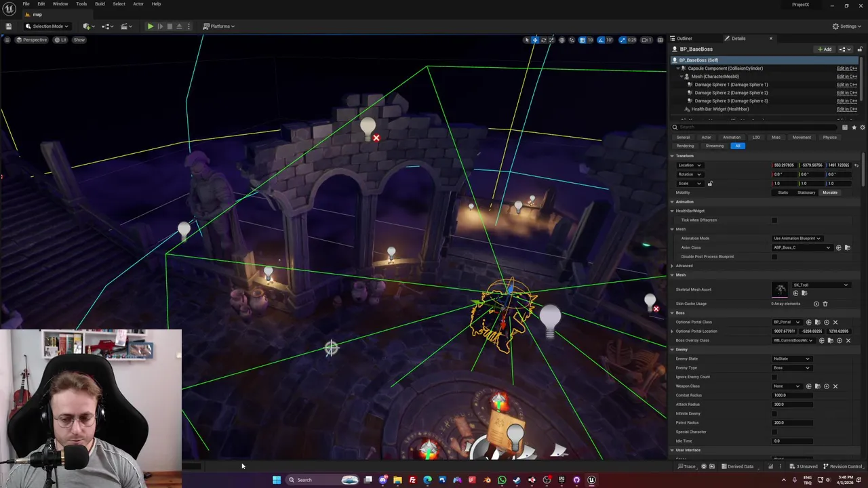Click the Eject from player button
The width and height of the screenshot is (868, 488).
(x=179, y=26)
